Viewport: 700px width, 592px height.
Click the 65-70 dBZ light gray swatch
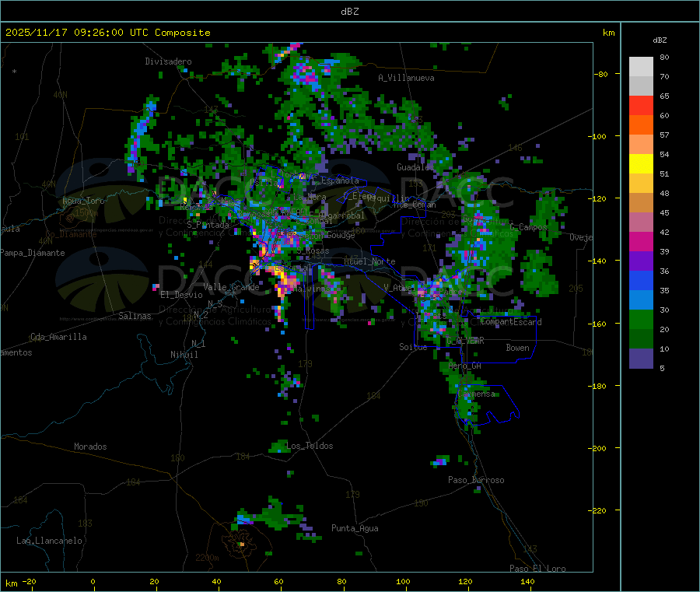[641, 86]
